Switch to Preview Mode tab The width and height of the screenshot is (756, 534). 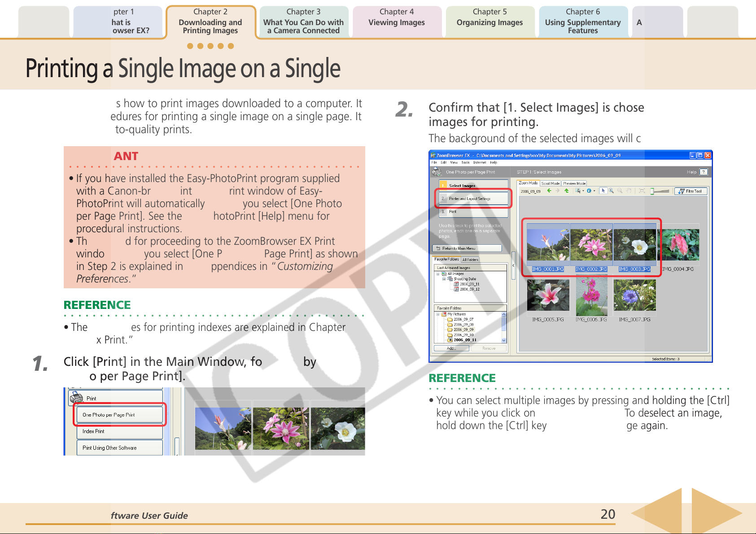(x=574, y=183)
